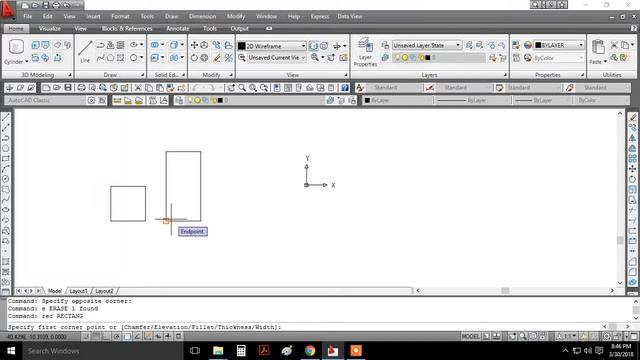Click the Paste clipboard icon
This screenshot has height=360, width=640.
pos(598,47)
